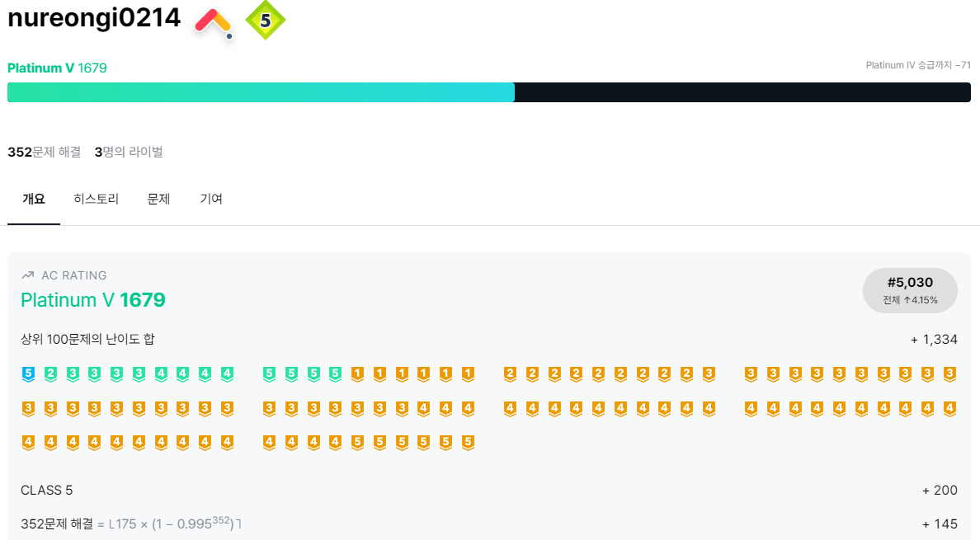Viewport: 980px width, 540px height.
Task: Click the first green 5 badge in second group
Action: pos(270,374)
